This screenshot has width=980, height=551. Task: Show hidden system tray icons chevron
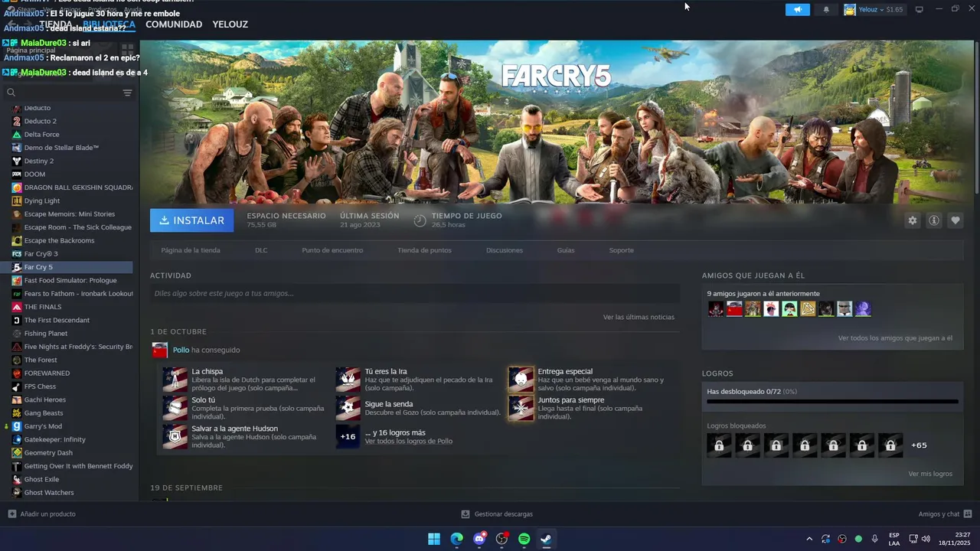click(809, 539)
